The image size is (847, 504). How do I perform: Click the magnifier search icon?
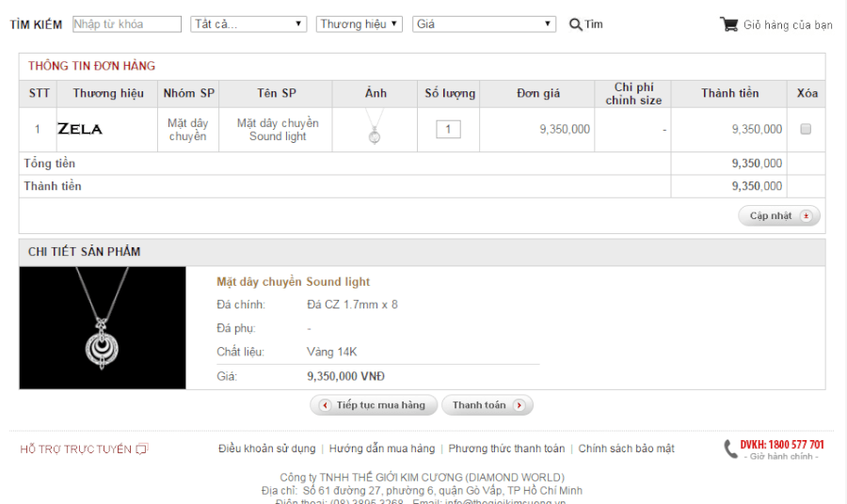click(x=576, y=24)
